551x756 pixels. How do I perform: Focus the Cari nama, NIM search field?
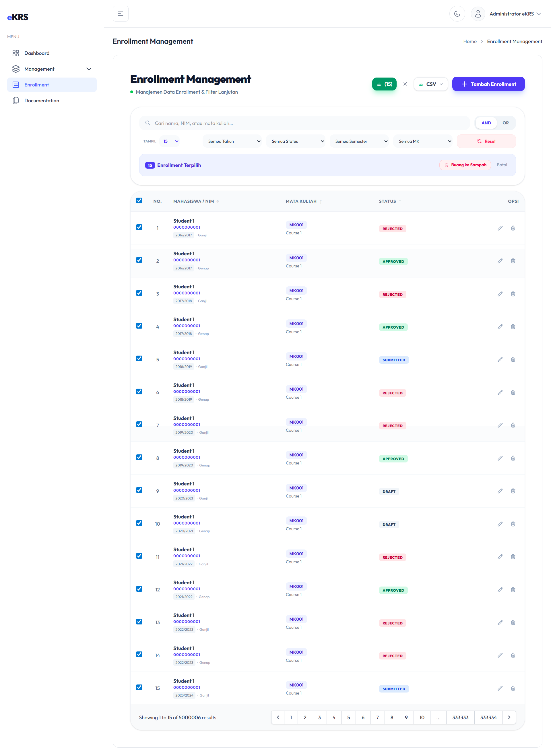pyautogui.click(x=304, y=123)
